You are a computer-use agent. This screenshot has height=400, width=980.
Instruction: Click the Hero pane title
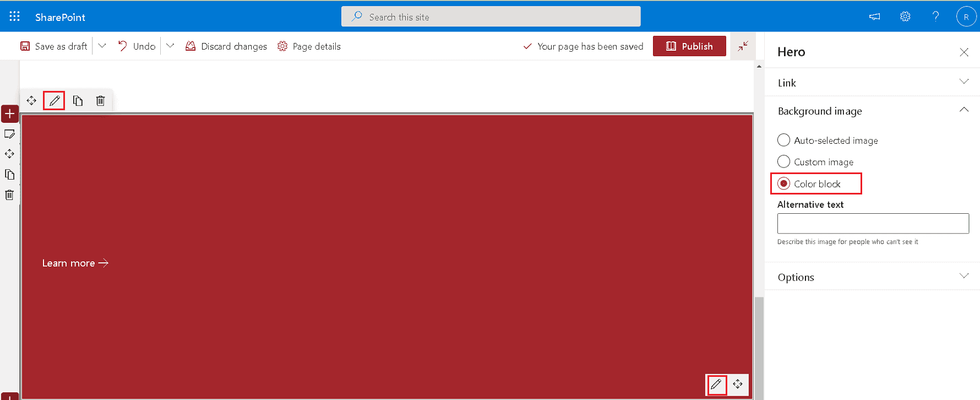pyautogui.click(x=791, y=52)
